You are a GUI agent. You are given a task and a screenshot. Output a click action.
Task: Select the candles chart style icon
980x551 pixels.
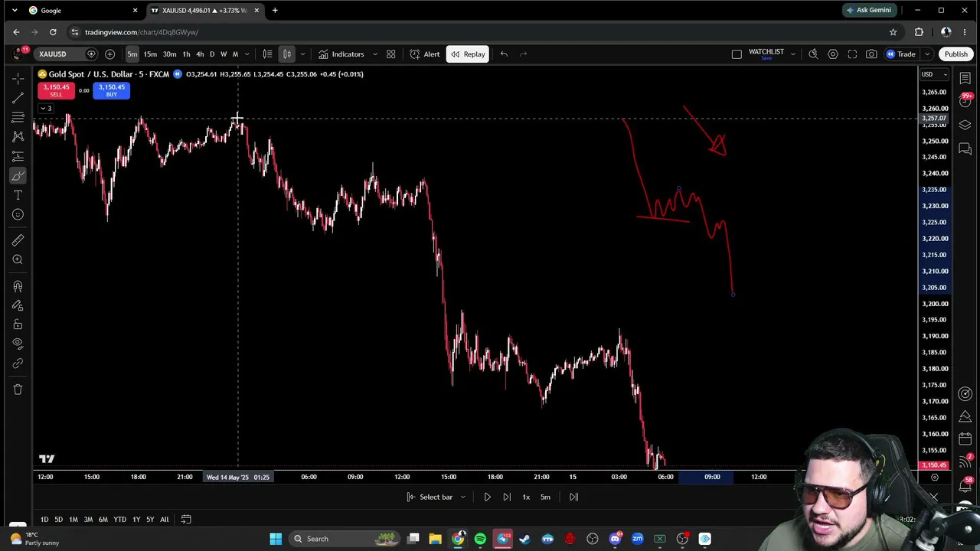(287, 54)
